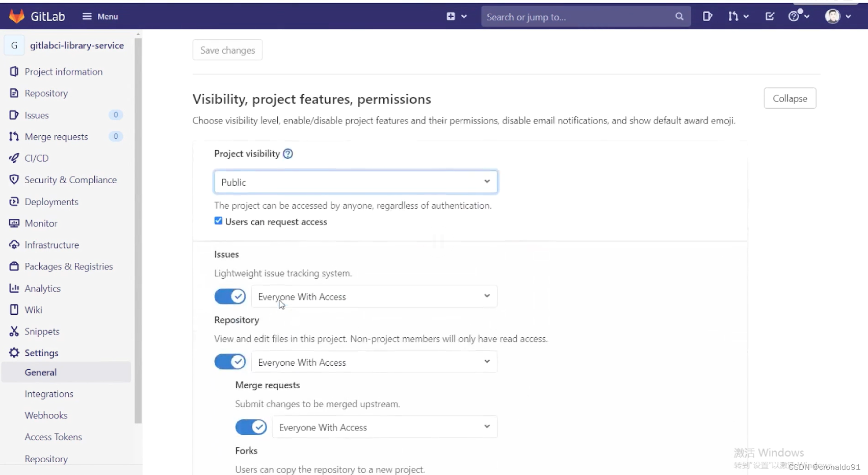Expand the Repository access level dropdown

tap(374, 362)
